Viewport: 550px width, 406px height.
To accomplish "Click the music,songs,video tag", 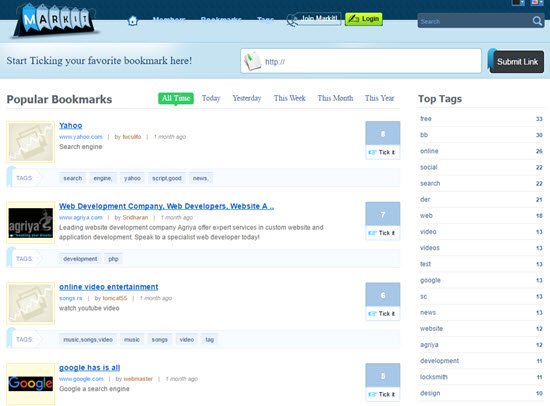I will tap(88, 340).
